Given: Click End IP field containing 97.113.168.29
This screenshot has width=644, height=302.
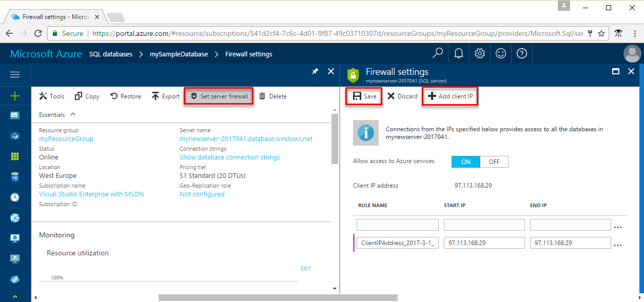Looking at the screenshot, I should (571, 243).
